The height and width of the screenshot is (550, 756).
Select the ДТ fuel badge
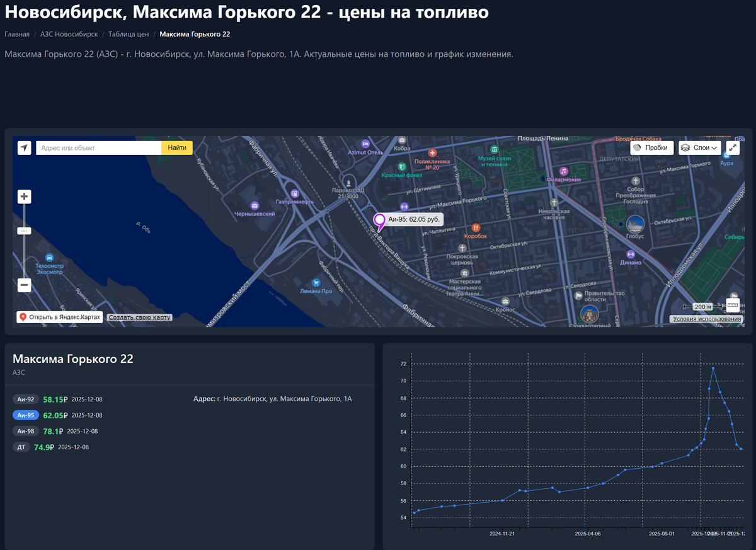coord(21,447)
